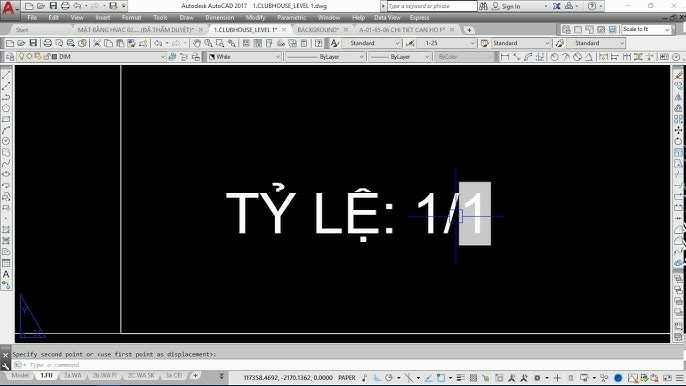Open the Express menu

(419, 18)
